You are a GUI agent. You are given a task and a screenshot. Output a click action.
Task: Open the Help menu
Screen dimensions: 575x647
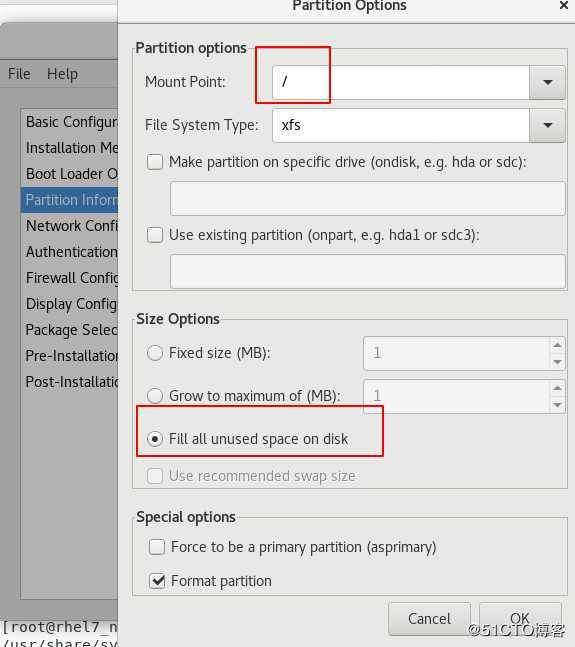[x=62, y=74]
